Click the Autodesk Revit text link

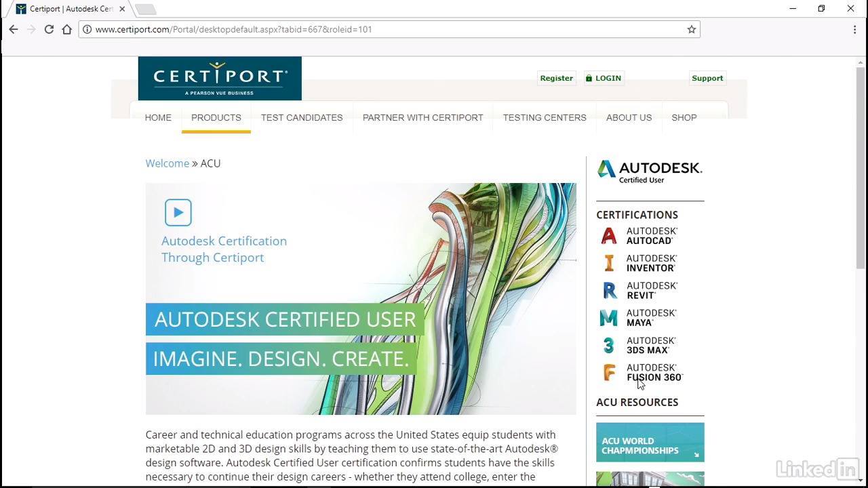click(x=652, y=290)
